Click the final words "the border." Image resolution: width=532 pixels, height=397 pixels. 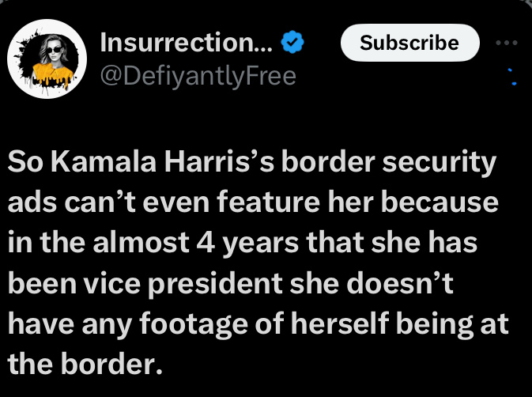(85, 364)
